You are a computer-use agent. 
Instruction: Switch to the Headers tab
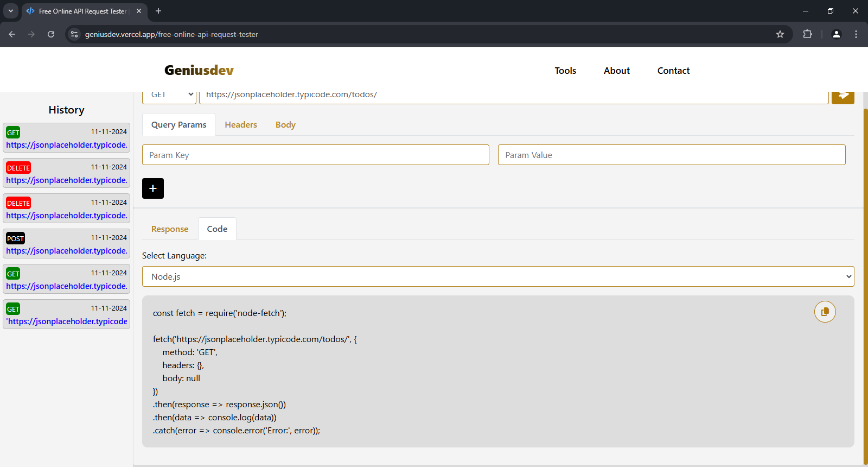tap(241, 125)
